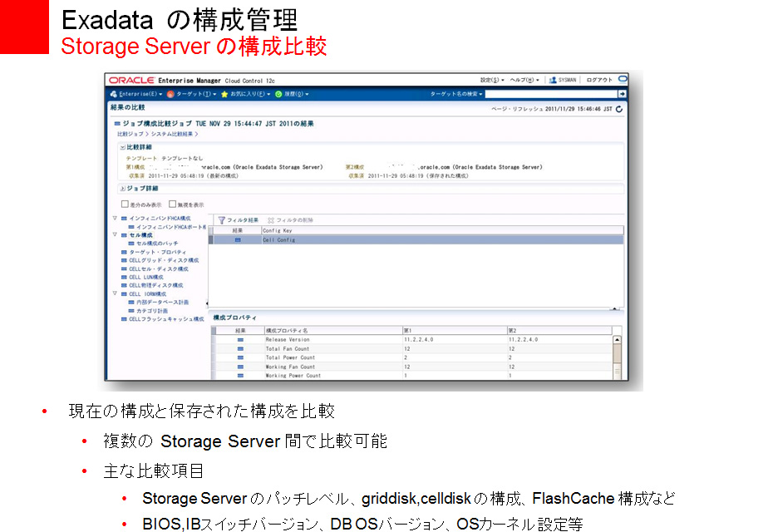
Task: Click the icon before ジョブ構成比較ジョブ title
Action: [x=117, y=124]
